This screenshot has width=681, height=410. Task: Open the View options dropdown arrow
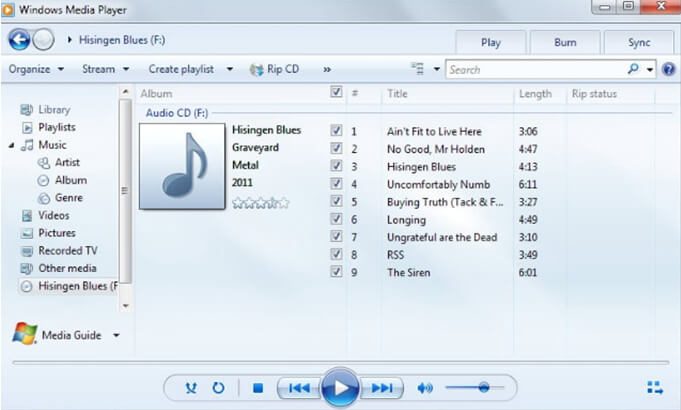[436, 69]
